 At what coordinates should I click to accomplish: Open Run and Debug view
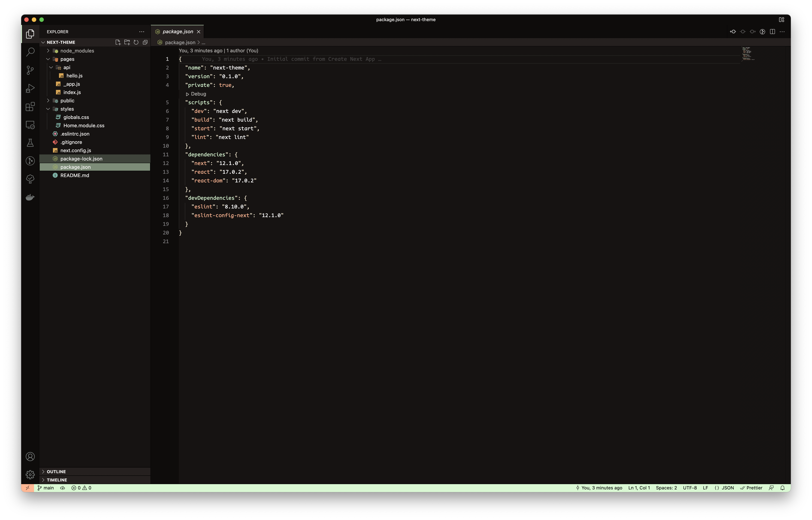30,89
